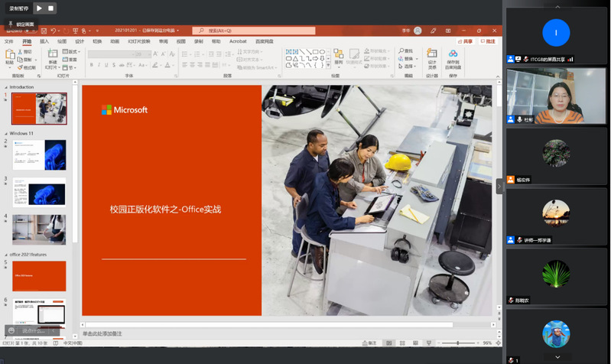611x364 pixels.
Task: Collapse the office 2021features section
Action: point(6,255)
